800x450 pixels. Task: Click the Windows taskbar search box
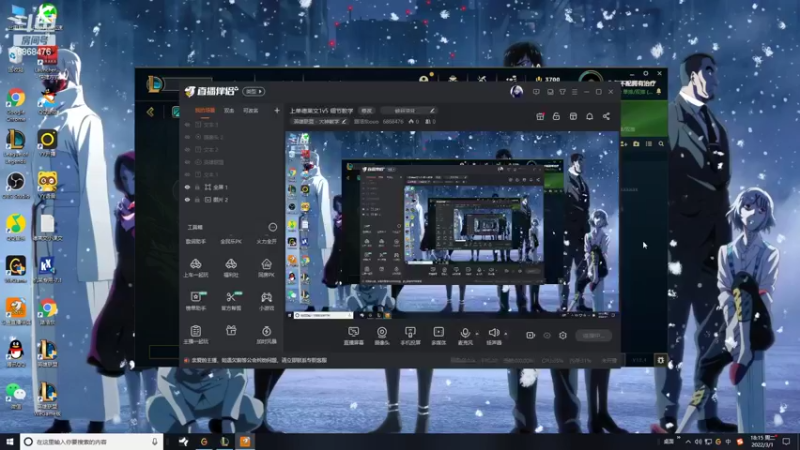pos(92,441)
